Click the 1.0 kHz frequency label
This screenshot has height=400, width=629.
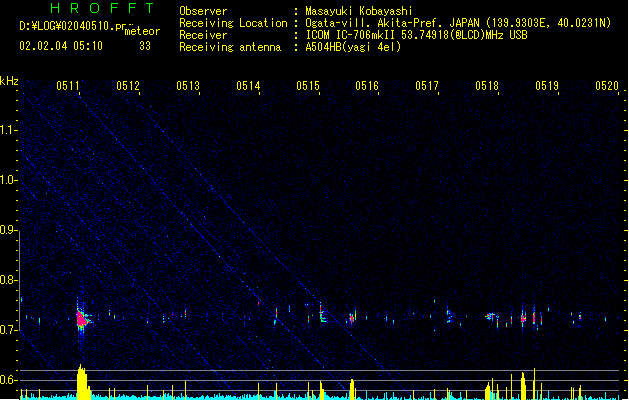click(9, 180)
